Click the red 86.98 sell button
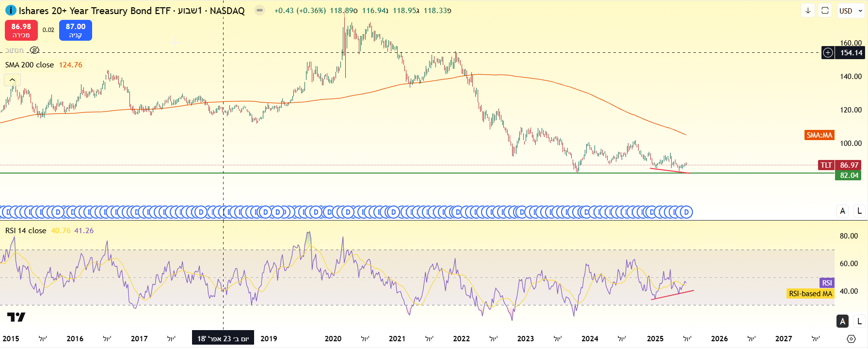868x349 pixels. [x=21, y=30]
